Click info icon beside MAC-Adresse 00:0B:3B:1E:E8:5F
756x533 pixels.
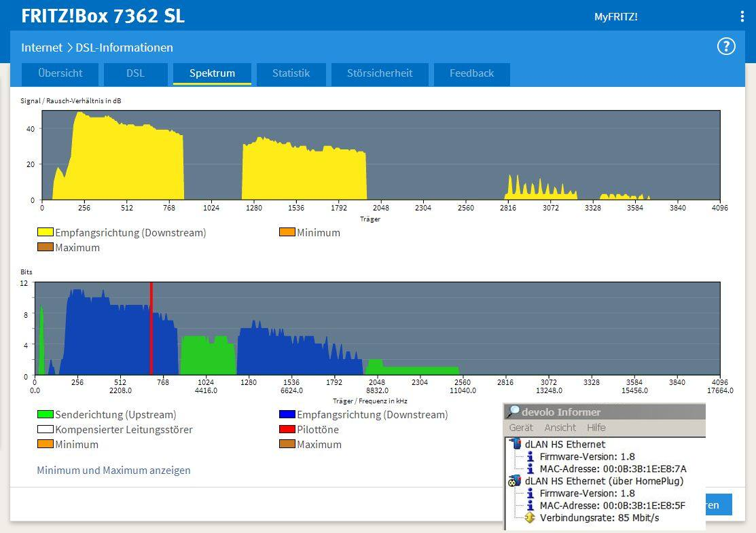pyautogui.click(x=530, y=505)
